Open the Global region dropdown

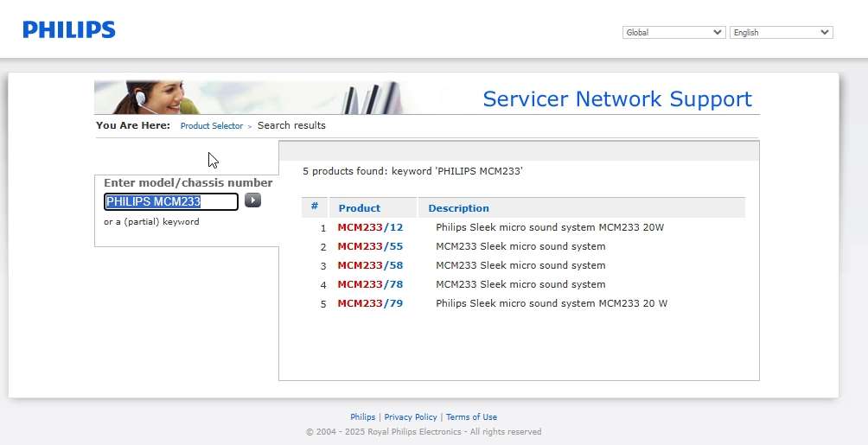coord(673,33)
